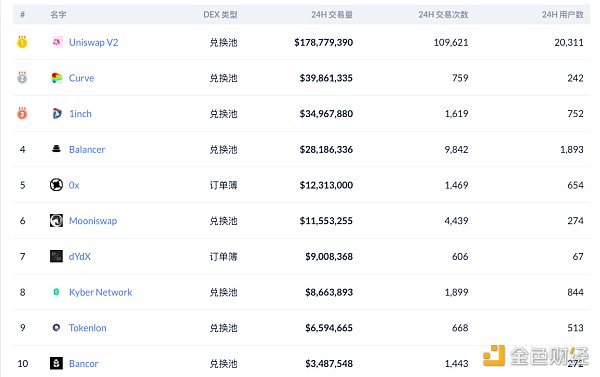Open the Uniswap V2 link
Screen dimensions: 600x377
tap(93, 42)
